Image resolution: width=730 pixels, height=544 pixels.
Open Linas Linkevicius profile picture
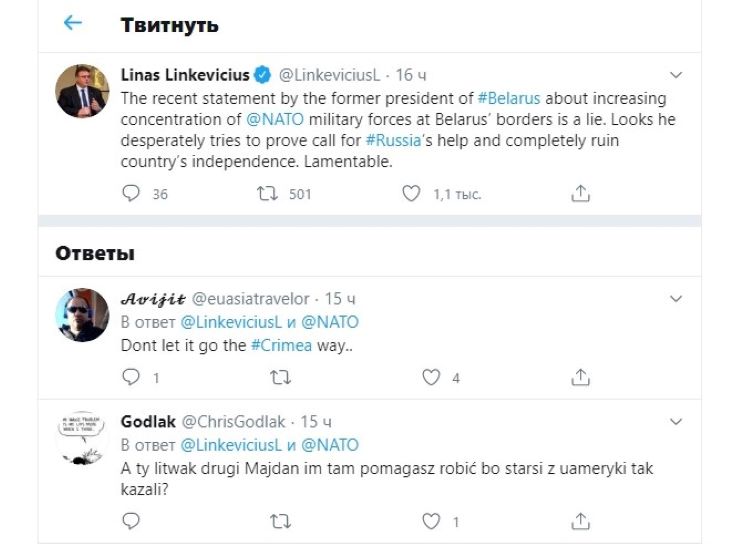click(x=82, y=91)
